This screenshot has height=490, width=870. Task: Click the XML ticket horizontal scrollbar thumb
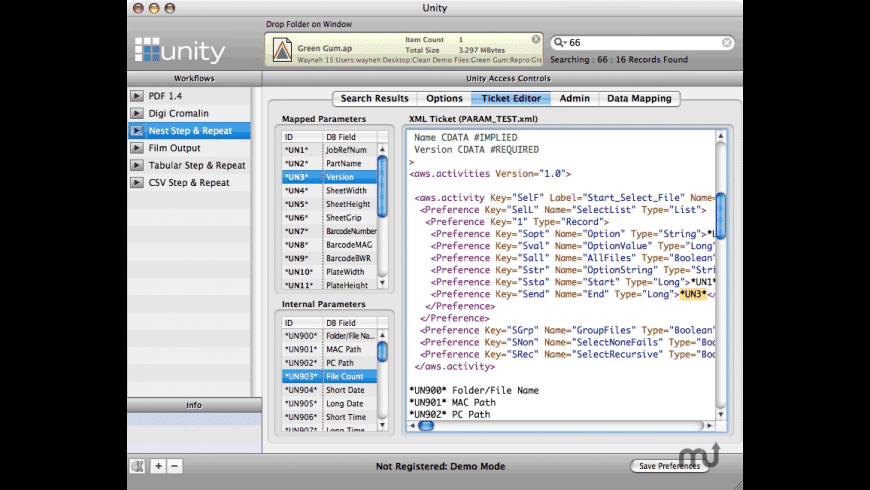pyautogui.click(x=425, y=425)
